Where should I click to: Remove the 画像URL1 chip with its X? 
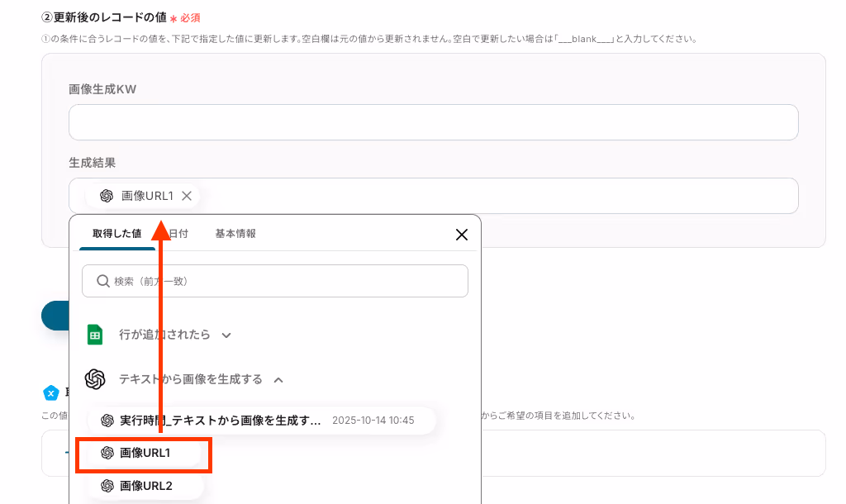coord(187,196)
